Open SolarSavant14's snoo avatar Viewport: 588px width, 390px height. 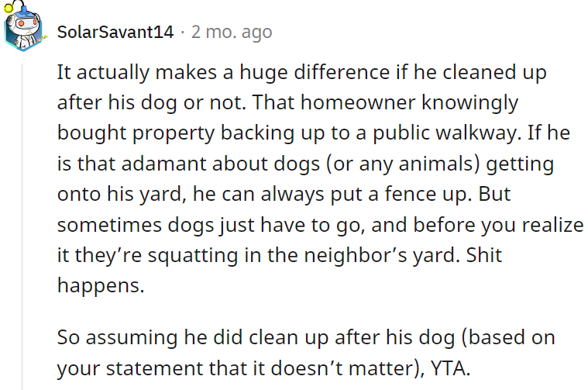[23, 26]
